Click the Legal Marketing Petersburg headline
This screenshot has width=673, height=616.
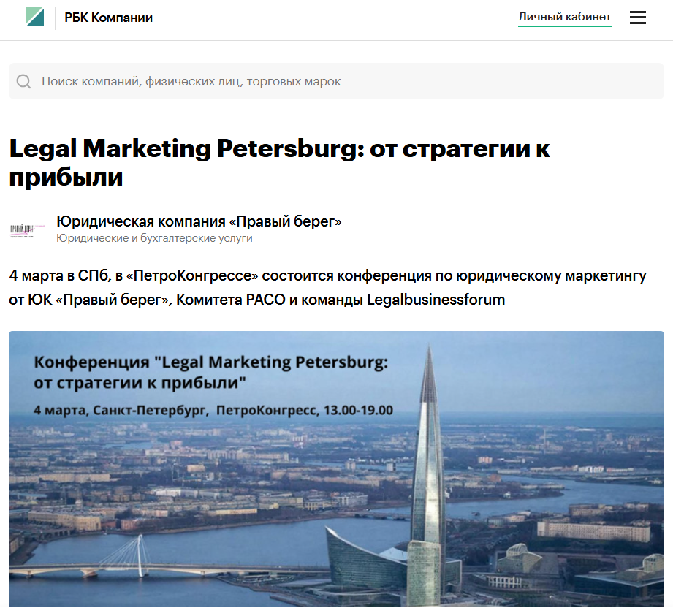[279, 163]
